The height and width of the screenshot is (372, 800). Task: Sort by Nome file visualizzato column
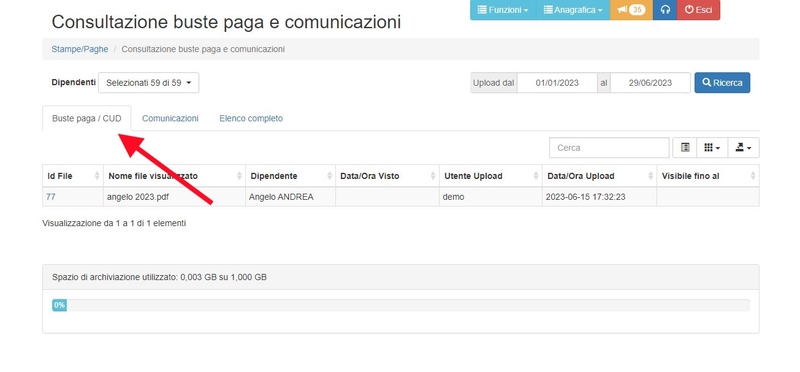[x=174, y=176]
